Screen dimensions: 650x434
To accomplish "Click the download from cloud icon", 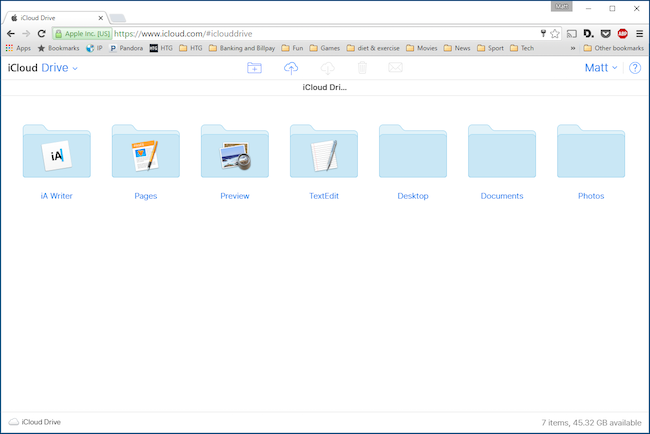I will [x=327, y=68].
